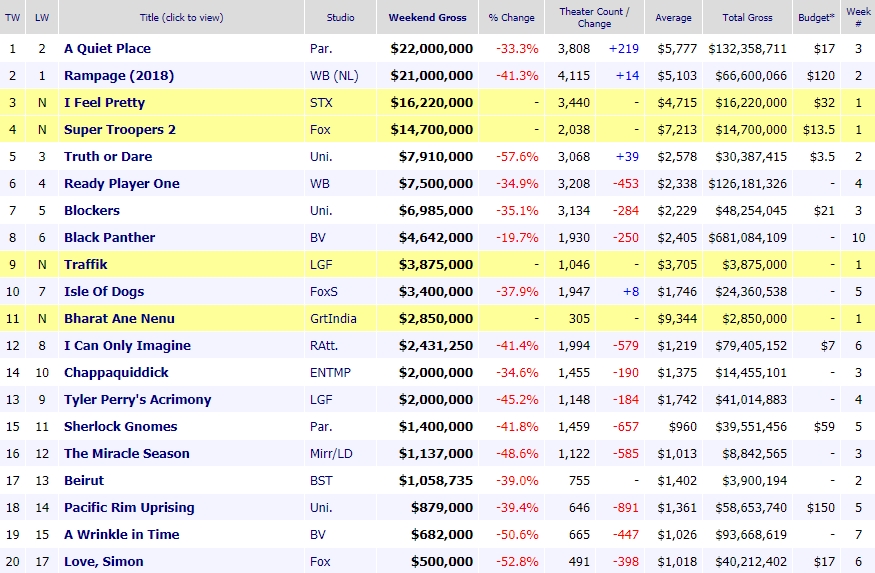Select the $9,344 average value
Screen dimensions: 875x573
pos(677,319)
